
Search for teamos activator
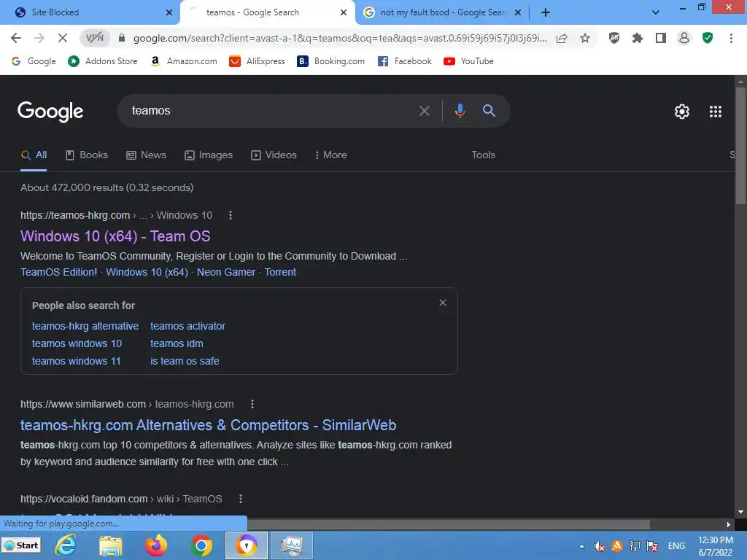(x=187, y=326)
